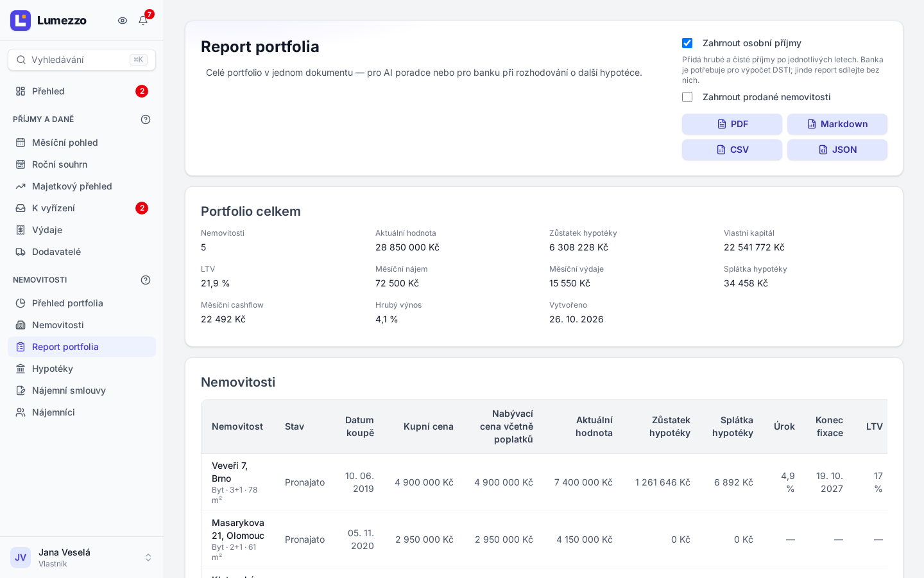Open Roční souhrn page
The width and height of the screenshot is (924, 578).
coord(82,164)
